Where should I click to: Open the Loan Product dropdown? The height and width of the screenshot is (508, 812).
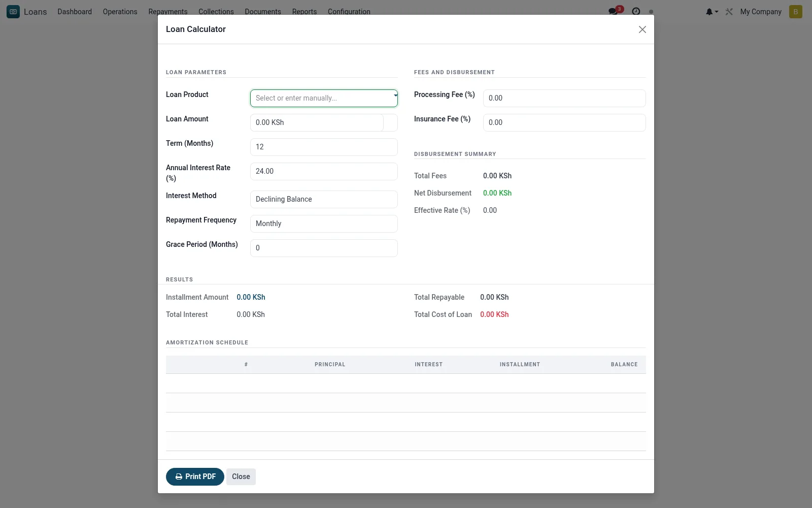click(324, 98)
